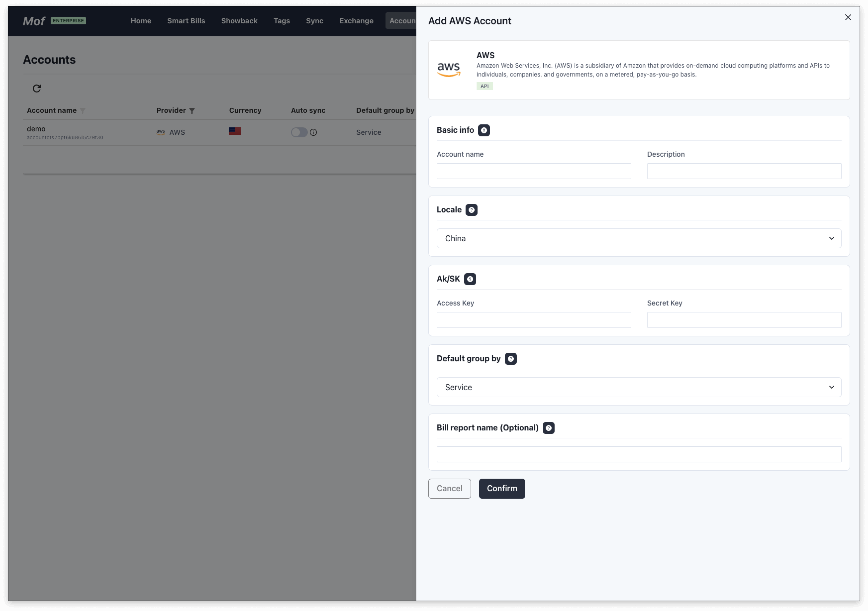This screenshot has width=868, height=611.
Task: Click the AWS provider text in the demo row
Action: (177, 132)
